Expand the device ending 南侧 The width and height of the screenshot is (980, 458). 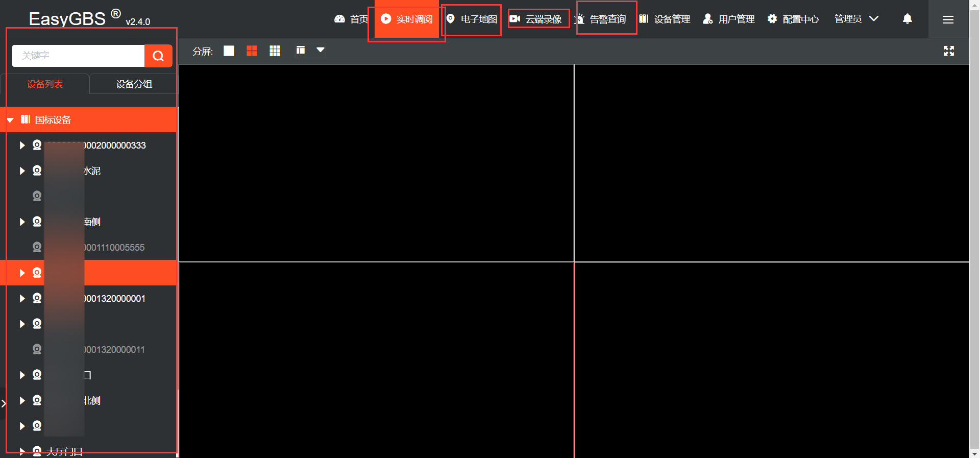[22, 222]
